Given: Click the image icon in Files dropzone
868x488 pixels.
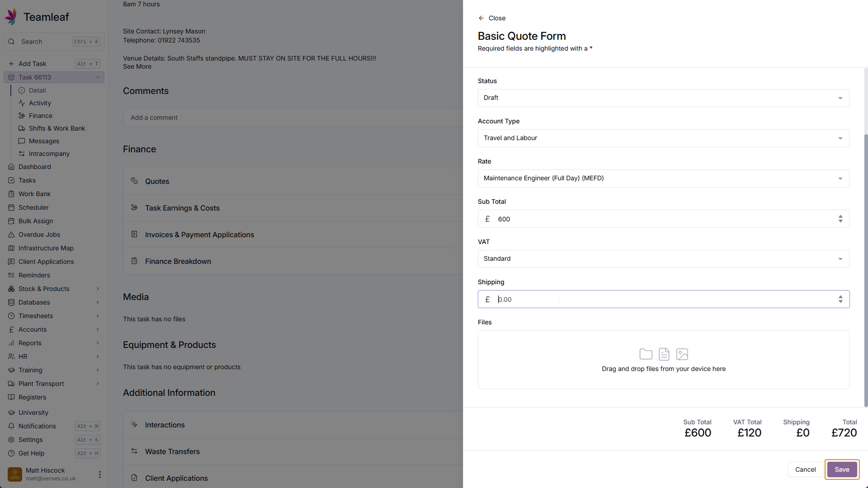Looking at the screenshot, I should [682, 354].
